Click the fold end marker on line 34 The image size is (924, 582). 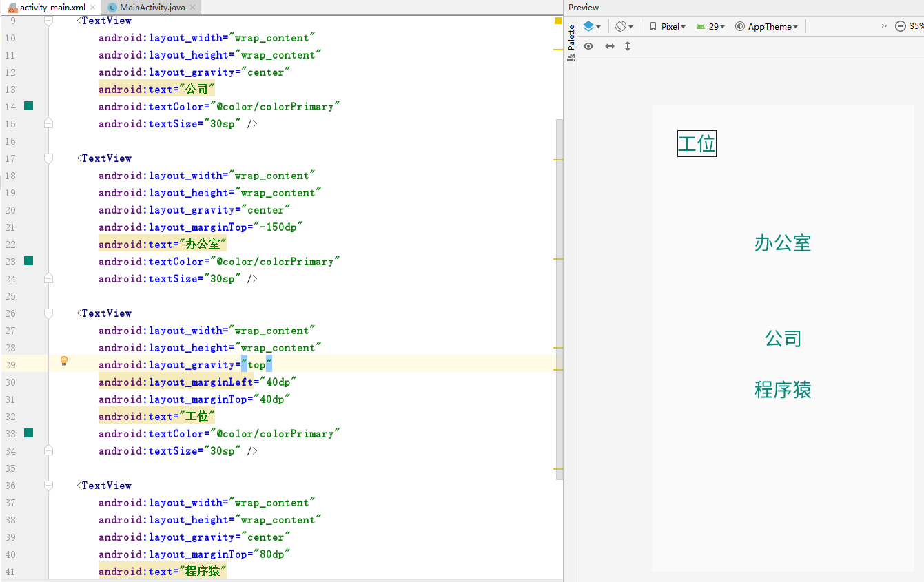pyautogui.click(x=48, y=450)
